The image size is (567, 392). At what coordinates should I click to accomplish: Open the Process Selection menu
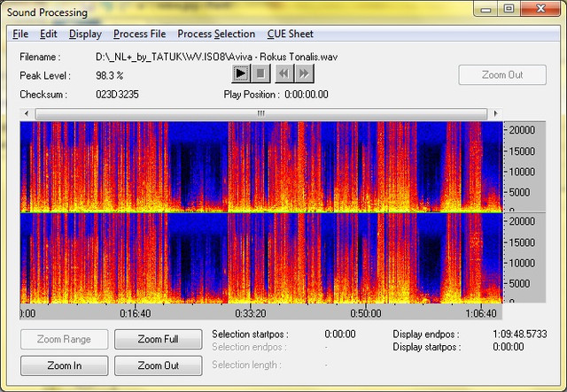(216, 34)
